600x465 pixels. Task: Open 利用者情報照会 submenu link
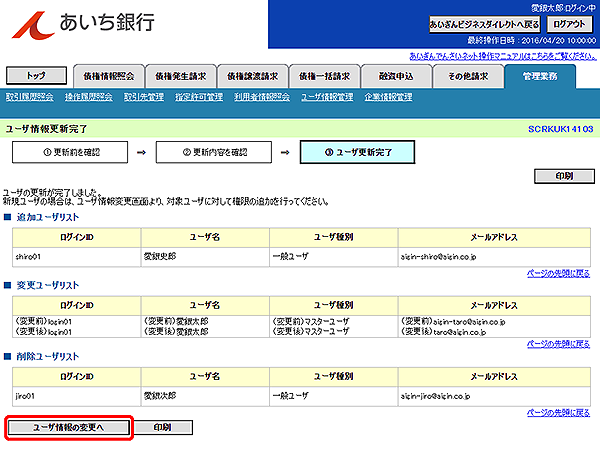coord(262,97)
